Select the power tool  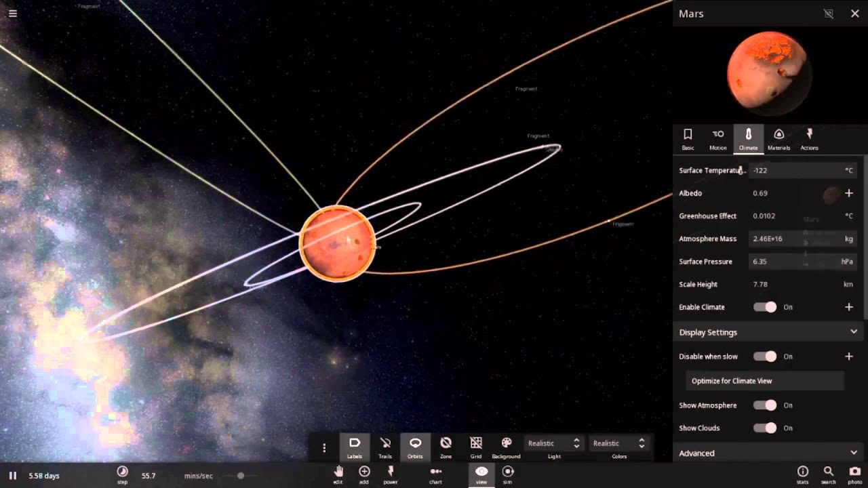click(391, 474)
